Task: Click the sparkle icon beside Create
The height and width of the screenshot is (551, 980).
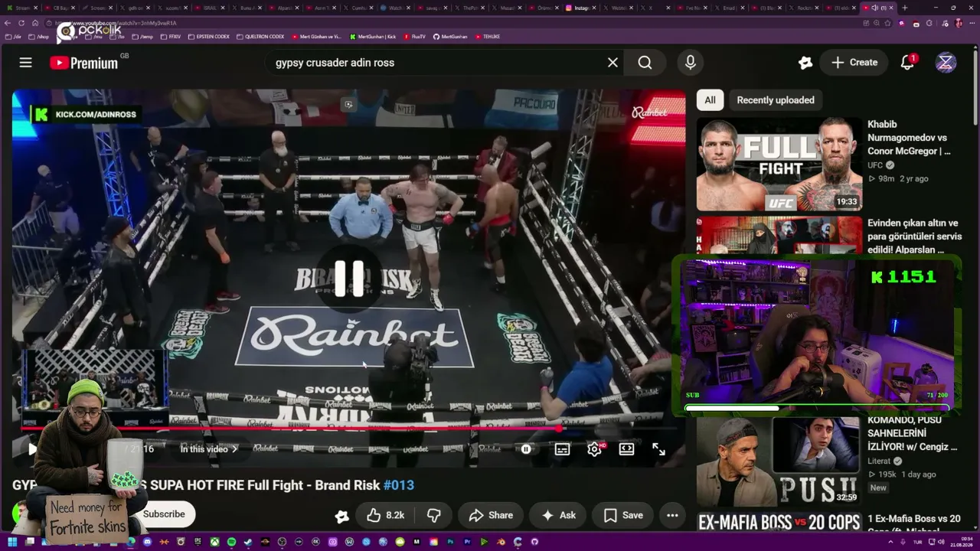Action: (805, 63)
